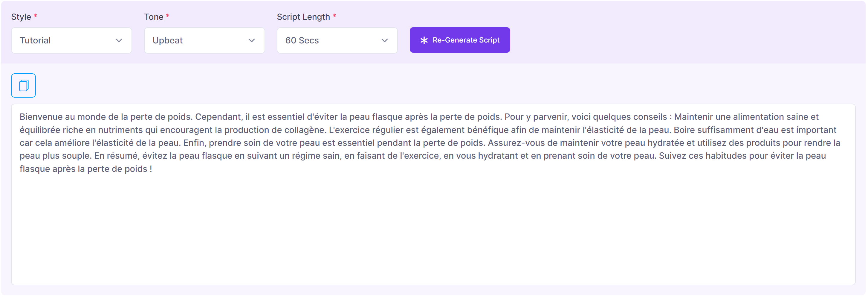This screenshot has height=297, width=868.
Task: Click the red required asterisk beside Style
Action: (x=35, y=16)
